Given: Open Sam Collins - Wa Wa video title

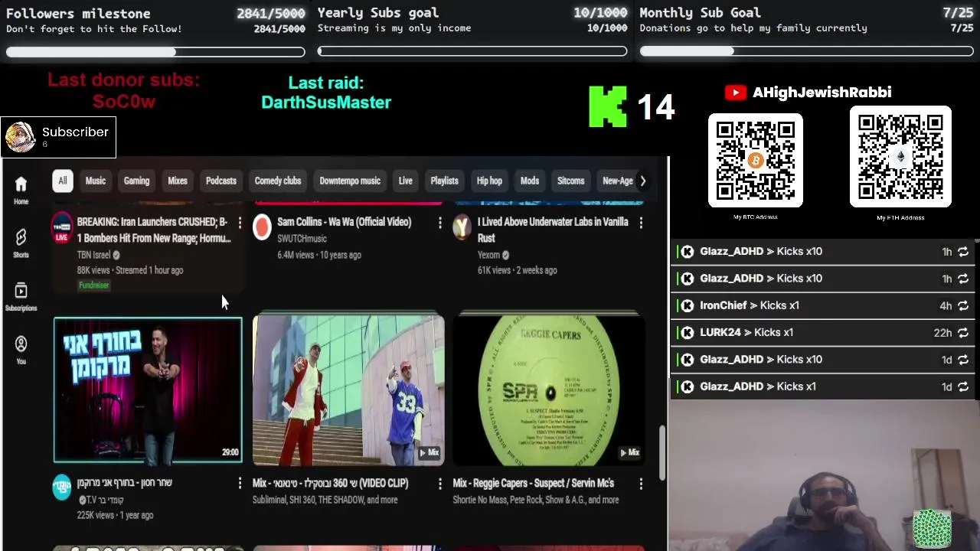Looking at the screenshot, I should (345, 222).
